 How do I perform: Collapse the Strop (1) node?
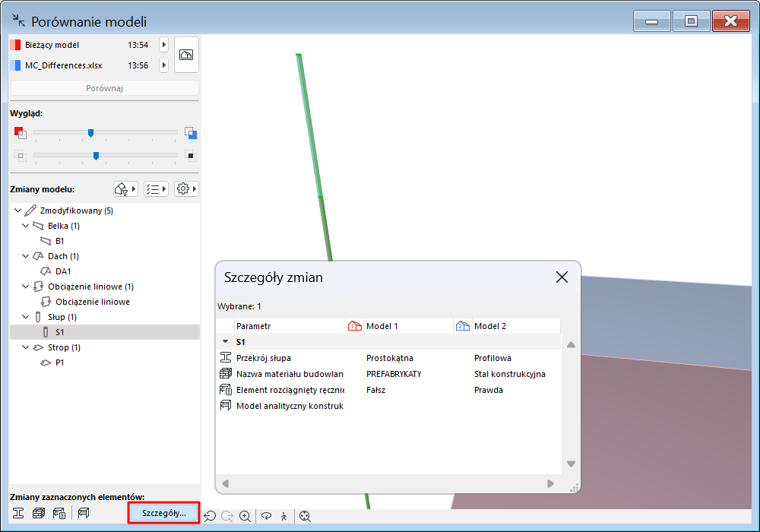pyautogui.click(x=26, y=347)
